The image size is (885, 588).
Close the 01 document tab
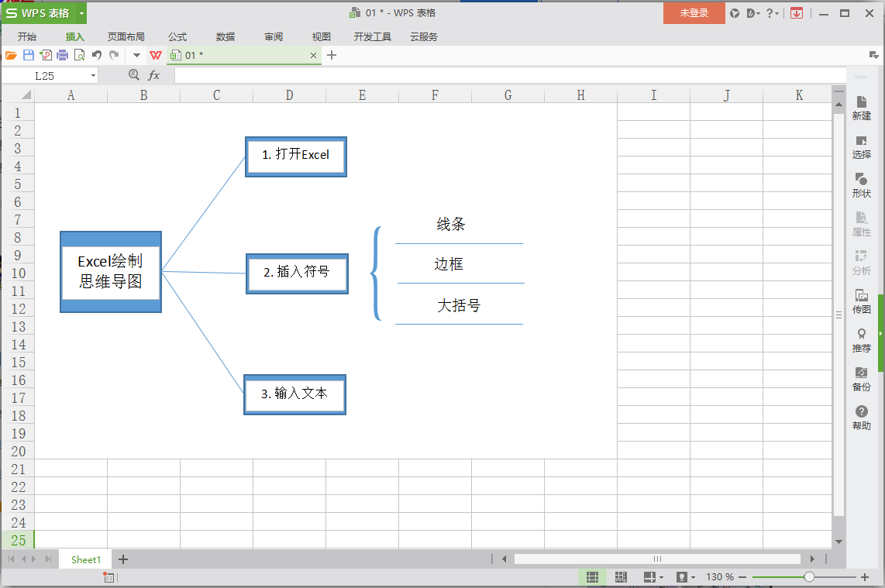coord(313,55)
